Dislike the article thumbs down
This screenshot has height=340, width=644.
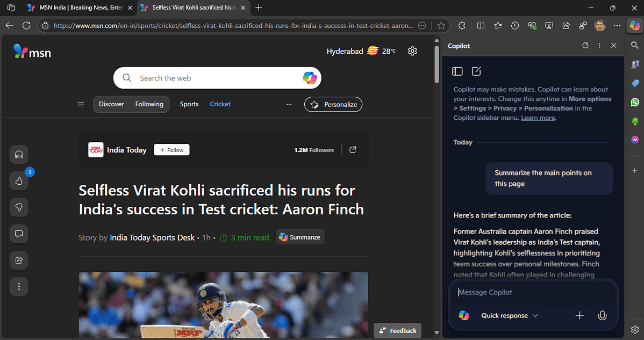coord(19,207)
